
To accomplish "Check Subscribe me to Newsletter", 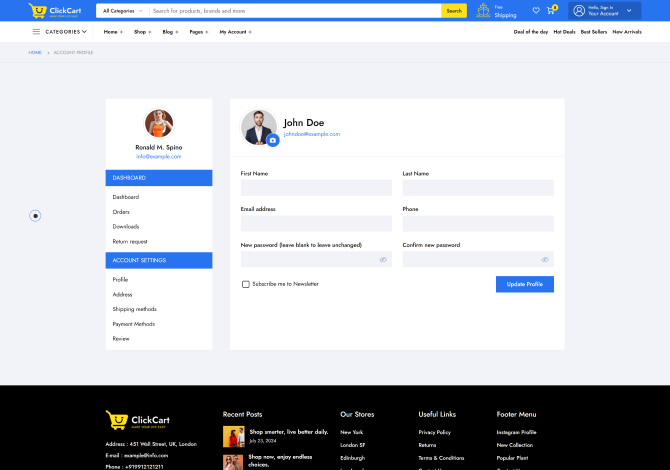I will point(246,284).
